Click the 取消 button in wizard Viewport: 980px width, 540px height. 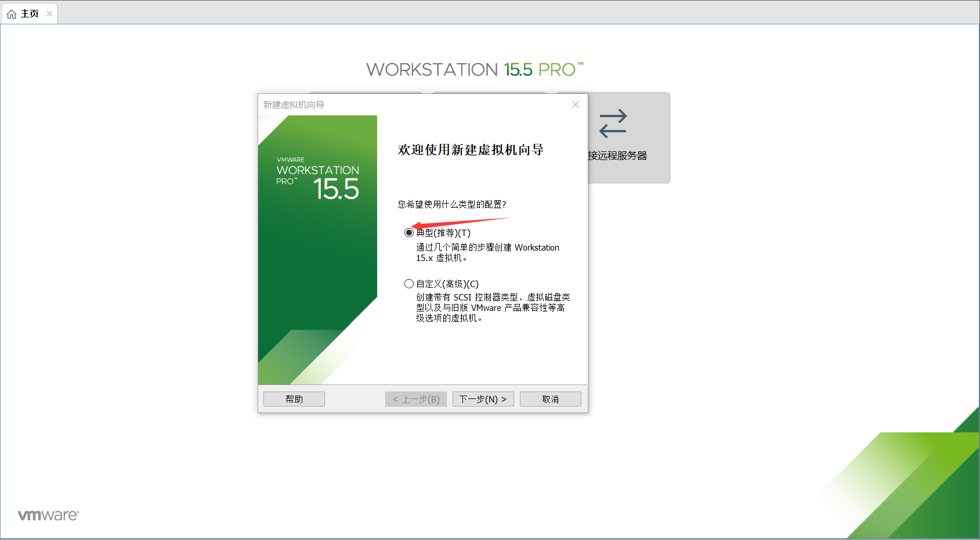(x=550, y=399)
